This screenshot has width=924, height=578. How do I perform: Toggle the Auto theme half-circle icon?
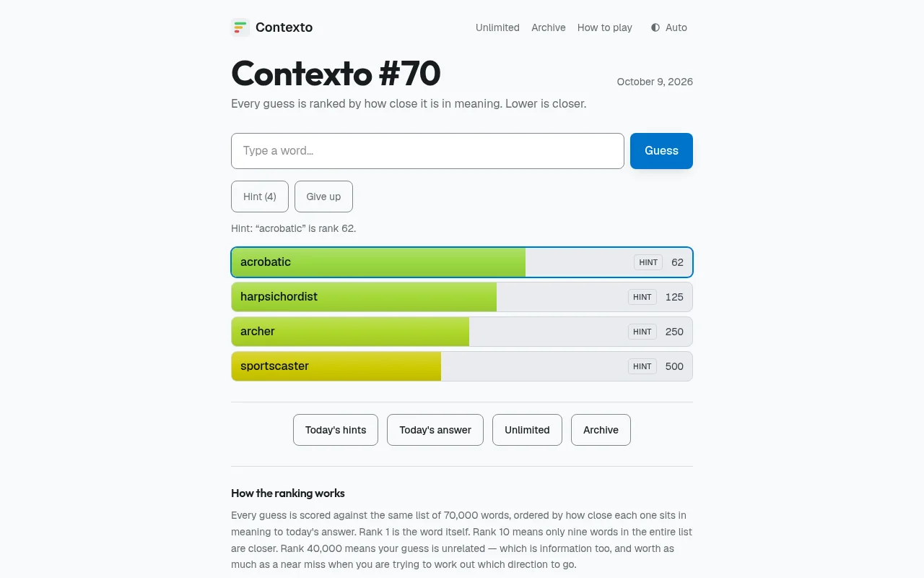coord(655,27)
